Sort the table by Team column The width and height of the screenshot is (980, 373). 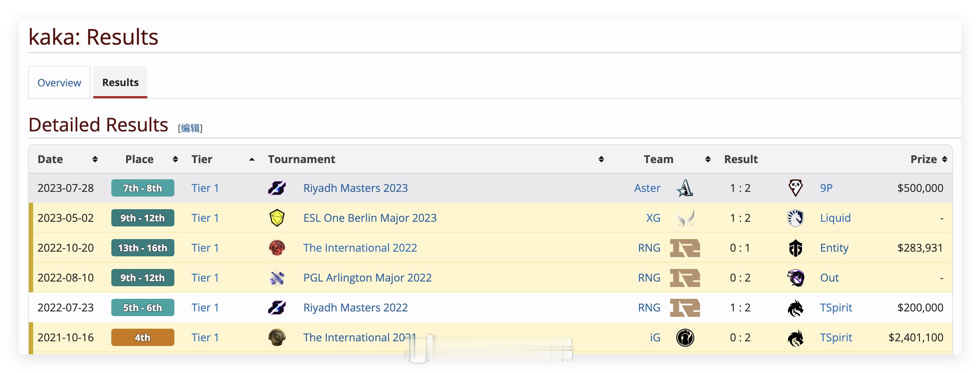[x=708, y=159]
